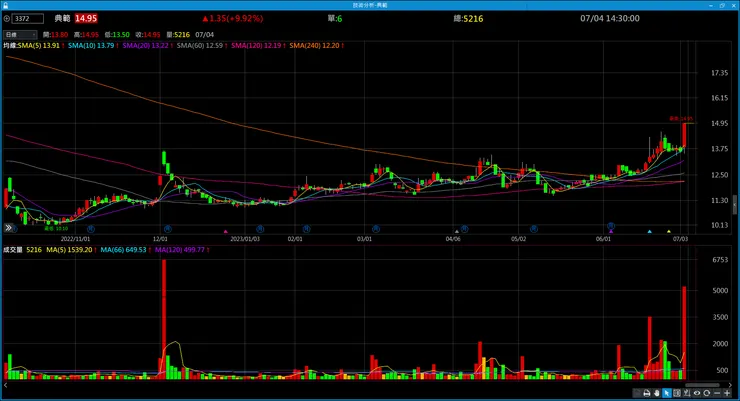Click the latest red candlestick at 14.95
The height and width of the screenshot is (401, 740).
684,135
